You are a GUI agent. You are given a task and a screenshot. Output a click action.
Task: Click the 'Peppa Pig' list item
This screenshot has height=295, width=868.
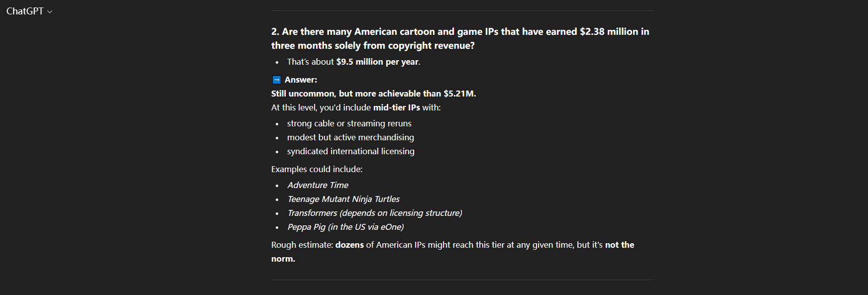pyautogui.click(x=345, y=227)
